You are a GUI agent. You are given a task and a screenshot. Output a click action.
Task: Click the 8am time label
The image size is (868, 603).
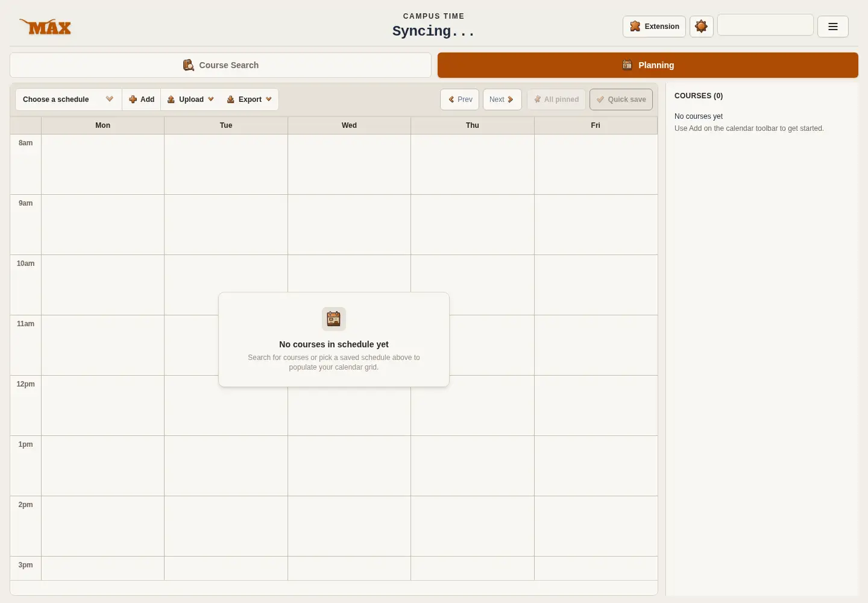click(x=26, y=143)
